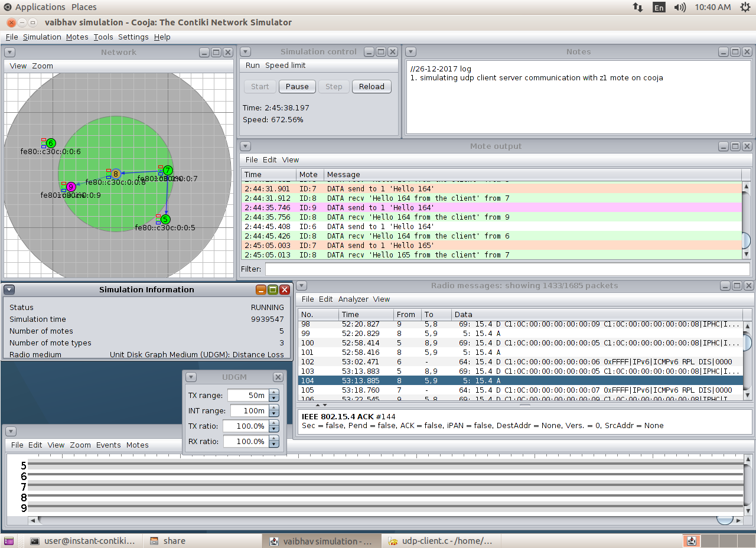
Task: Open the Network panel dropdown arrow
Action: tap(9, 53)
